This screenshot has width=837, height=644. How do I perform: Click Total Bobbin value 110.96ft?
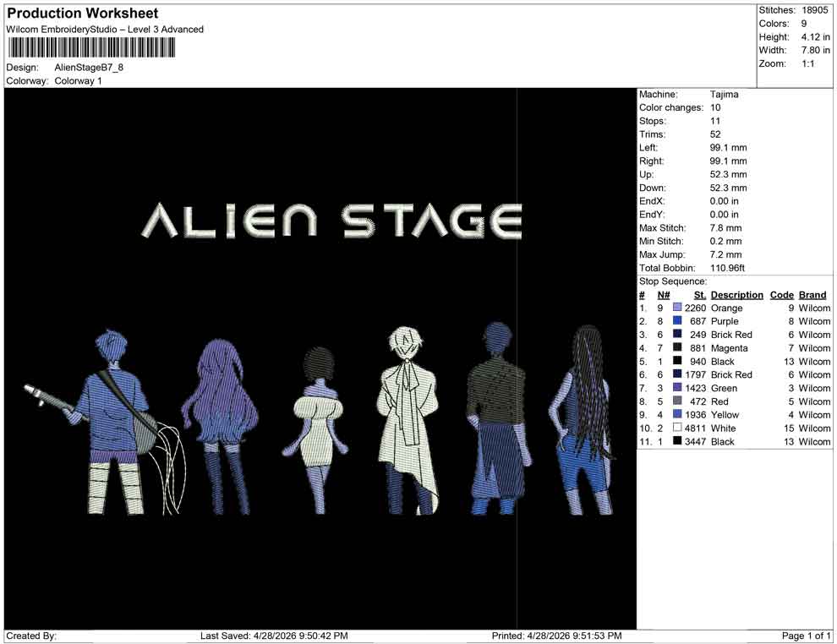727,268
